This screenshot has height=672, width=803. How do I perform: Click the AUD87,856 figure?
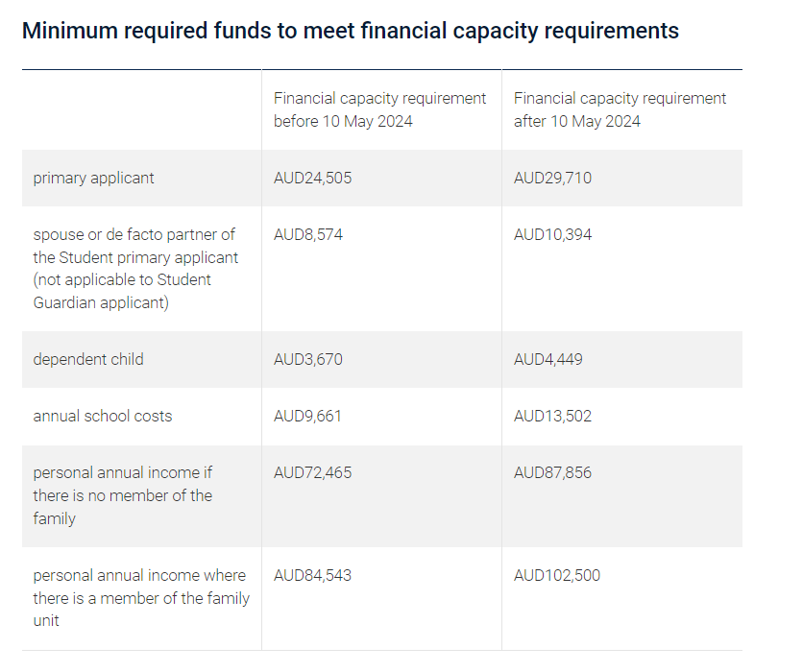click(552, 472)
